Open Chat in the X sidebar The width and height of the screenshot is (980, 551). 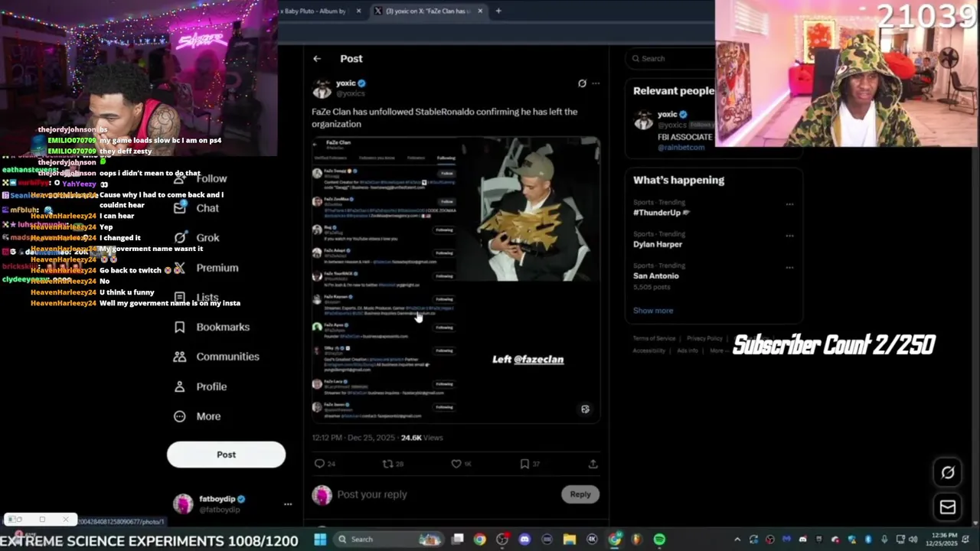pyautogui.click(x=197, y=208)
